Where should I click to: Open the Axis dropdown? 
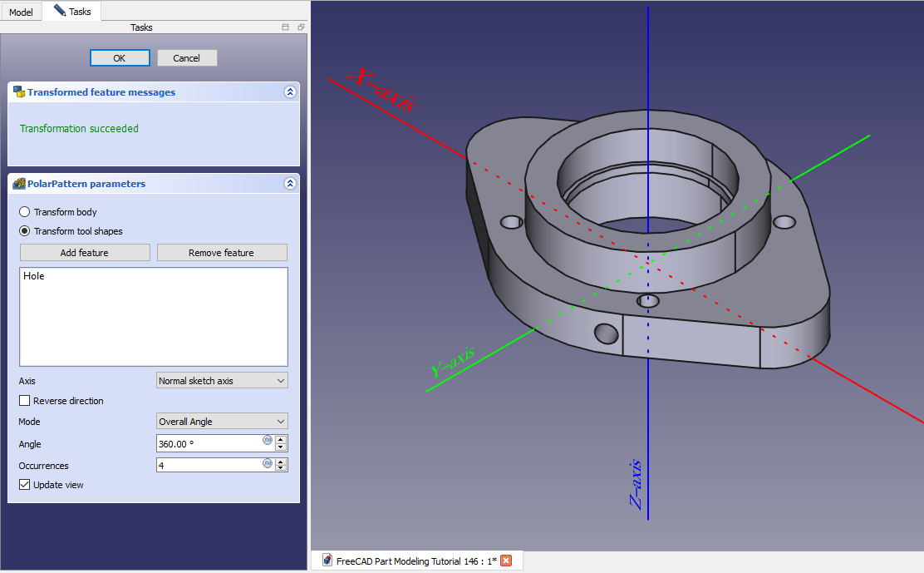click(222, 381)
